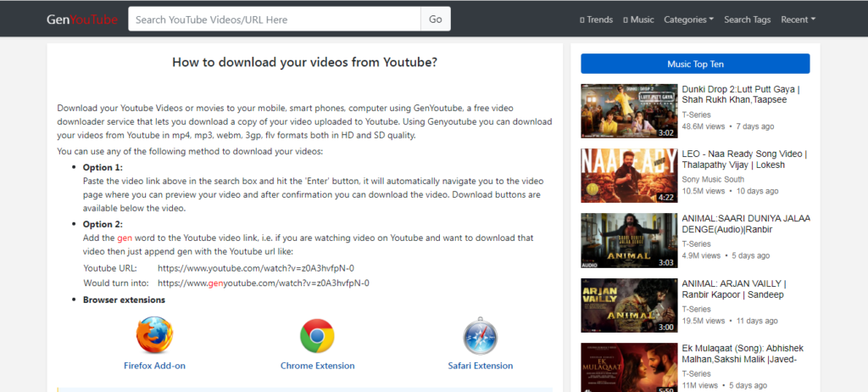Click the Browser extensions label
868x392 pixels.
pyautogui.click(x=124, y=300)
